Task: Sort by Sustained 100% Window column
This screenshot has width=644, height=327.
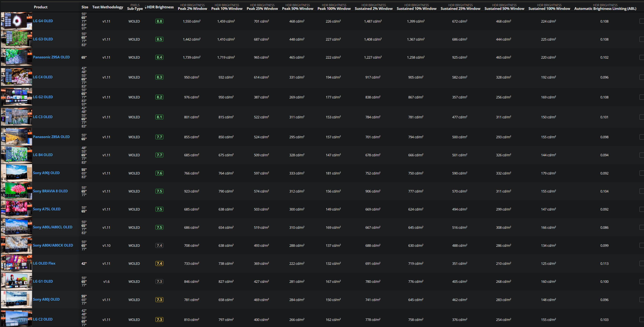Action: coord(549,7)
